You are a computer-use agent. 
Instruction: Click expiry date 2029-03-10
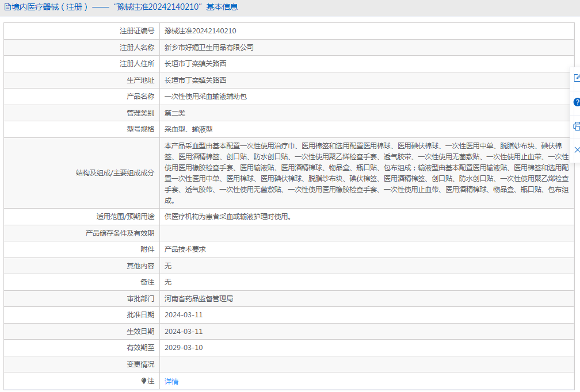pyautogui.click(x=184, y=348)
